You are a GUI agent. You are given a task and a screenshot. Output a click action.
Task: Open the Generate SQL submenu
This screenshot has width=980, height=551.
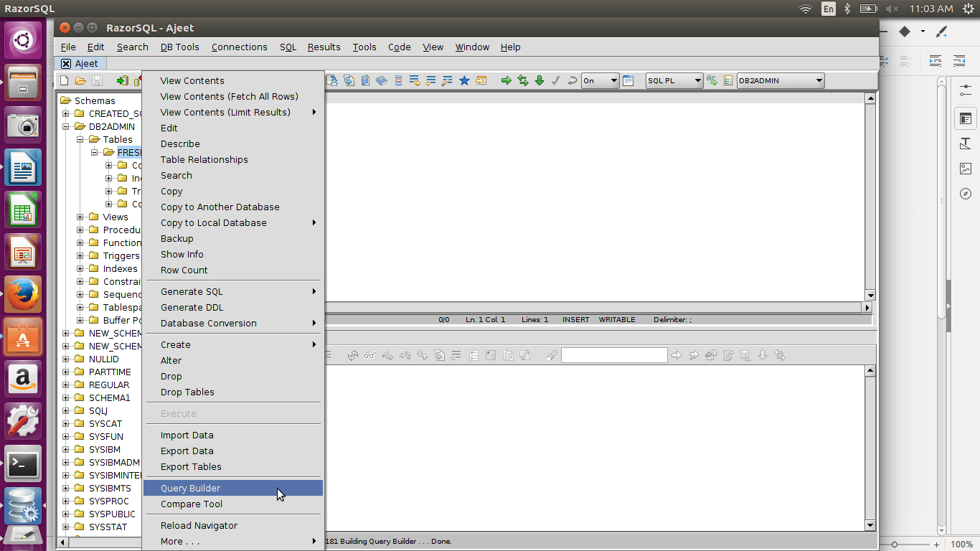233,291
